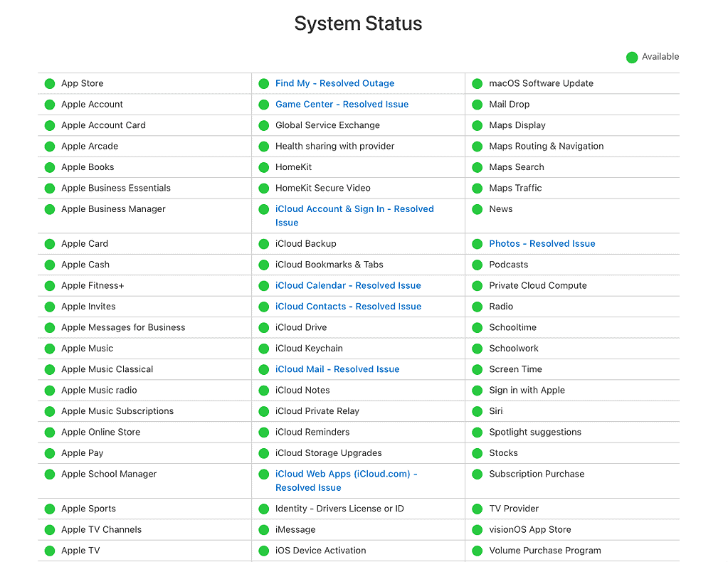Screen dimensions: 728x562
Task: Open iCloud Contacts - Resolved Issue link
Action: tap(348, 307)
